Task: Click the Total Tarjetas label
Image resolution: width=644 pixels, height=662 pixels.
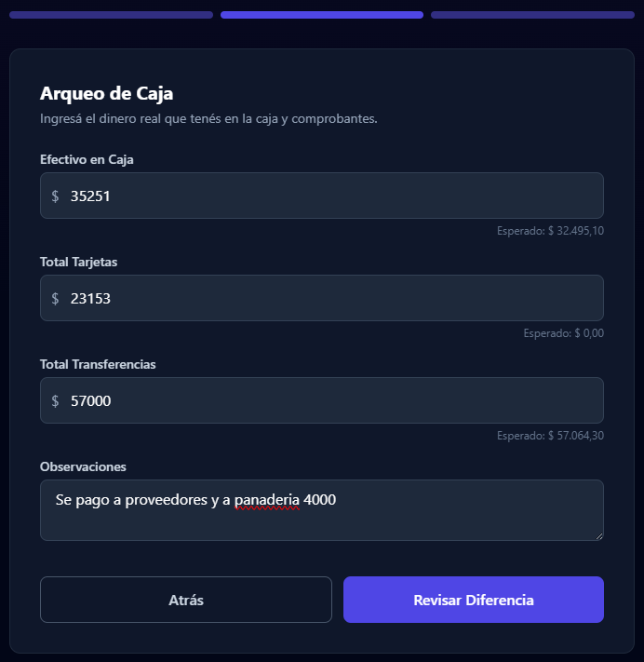Action: pos(78,263)
